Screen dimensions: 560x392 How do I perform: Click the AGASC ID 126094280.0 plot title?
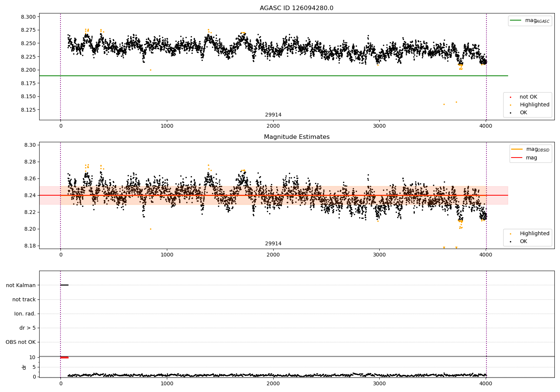coord(296,8)
